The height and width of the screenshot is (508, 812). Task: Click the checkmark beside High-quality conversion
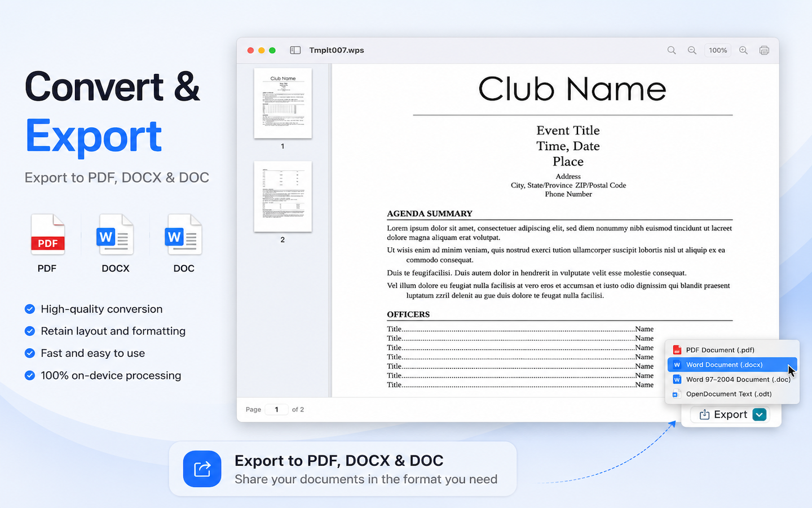pos(30,309)
